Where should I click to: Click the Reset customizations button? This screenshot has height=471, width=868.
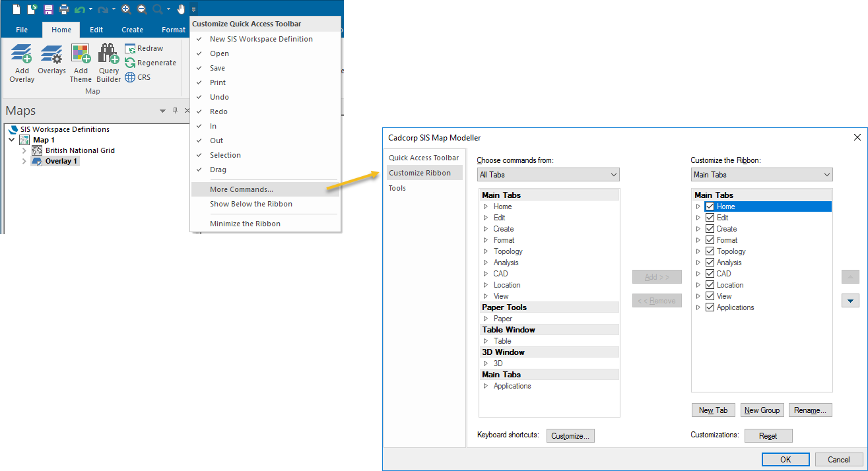(x=768, y=436)
